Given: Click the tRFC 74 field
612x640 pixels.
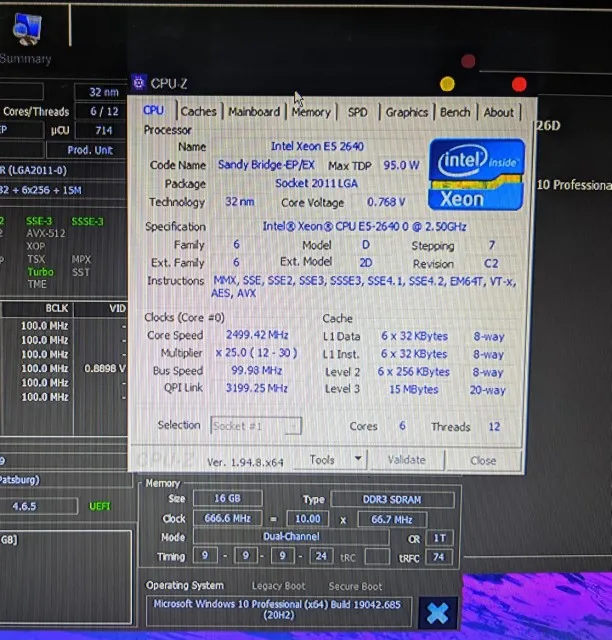Looking at the screenshot, I should tap(438, 557).
